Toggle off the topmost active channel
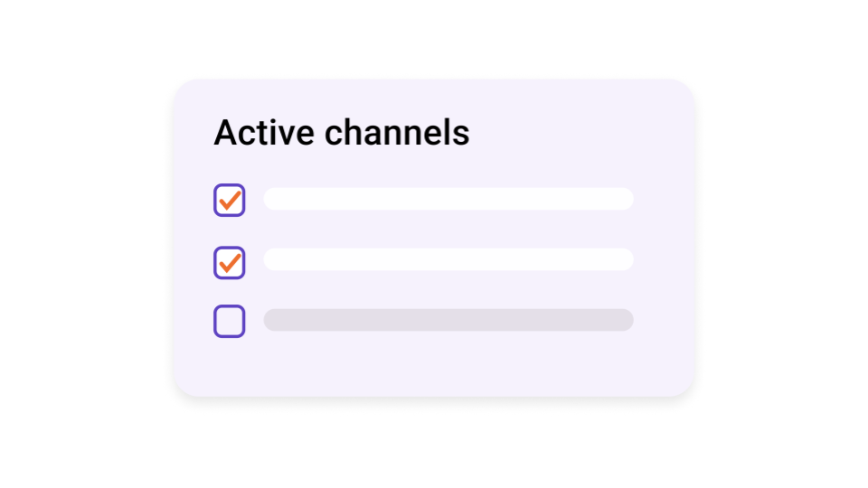This screenshot has width=868, height=488. [230, 200]
